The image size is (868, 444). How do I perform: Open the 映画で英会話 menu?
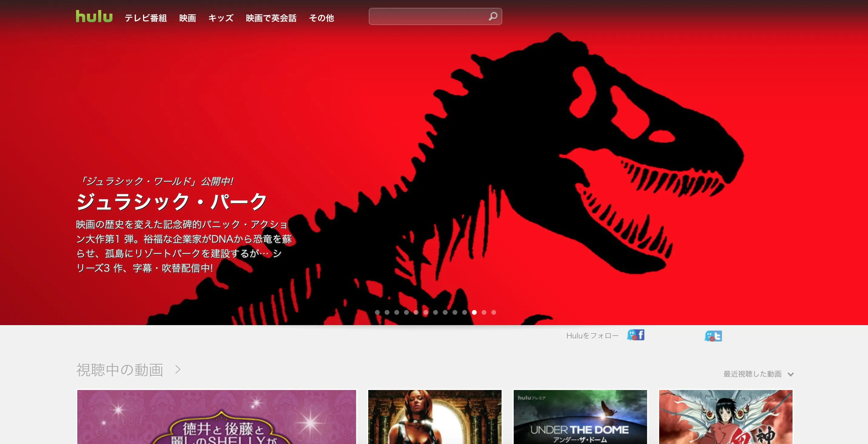[271, 18]
